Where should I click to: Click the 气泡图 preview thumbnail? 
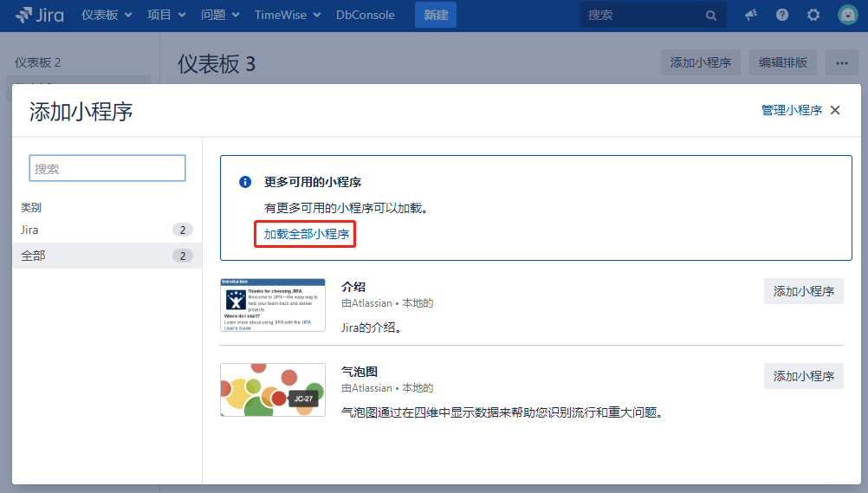pyautogui.click(x=273, y=390)
